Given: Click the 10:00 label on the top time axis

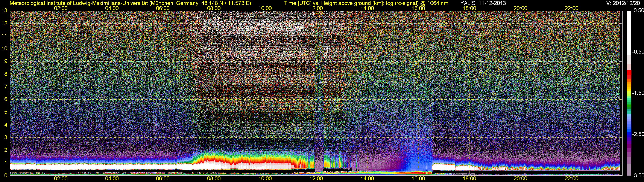Looking at the screenshot, I should [265, 8].
